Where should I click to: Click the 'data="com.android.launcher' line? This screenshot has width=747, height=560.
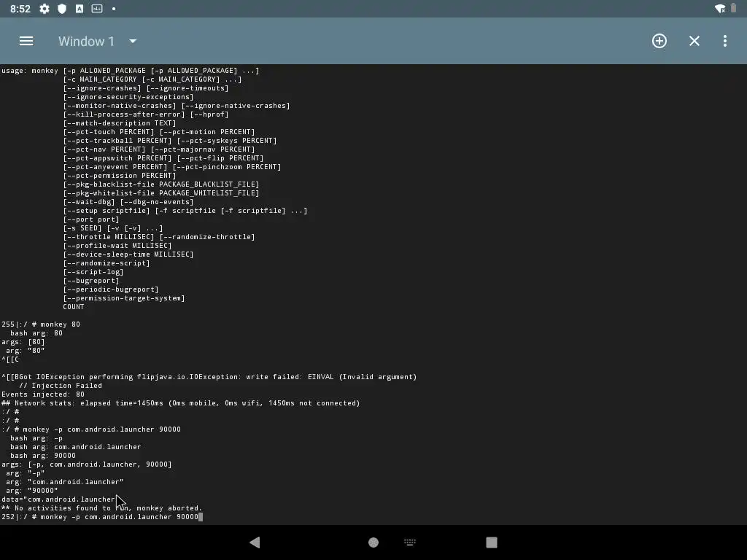[58, 499]
